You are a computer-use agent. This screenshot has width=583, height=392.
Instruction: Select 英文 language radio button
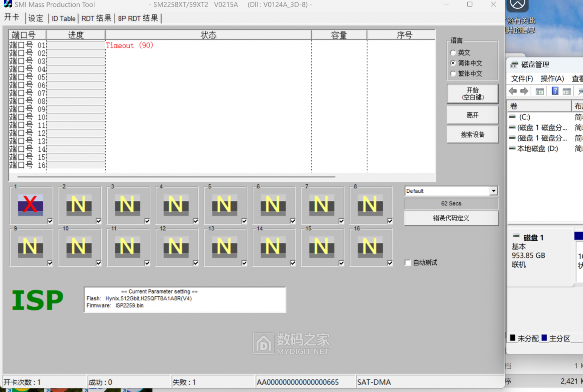[453, 52]
